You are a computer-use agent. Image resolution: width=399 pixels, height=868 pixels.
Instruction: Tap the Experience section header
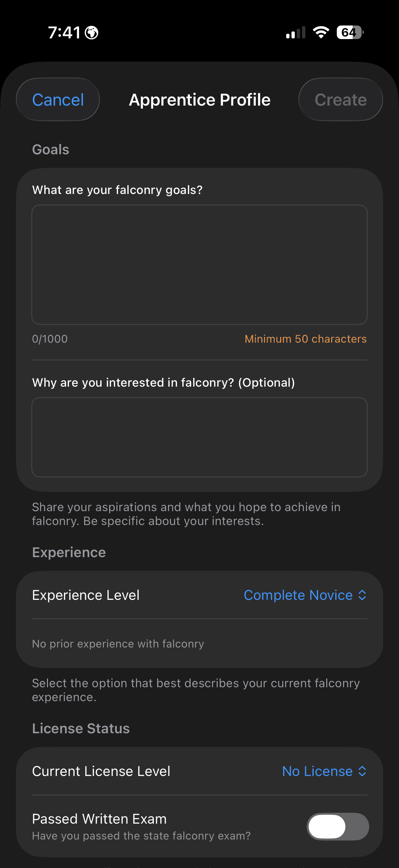(68, 552)
